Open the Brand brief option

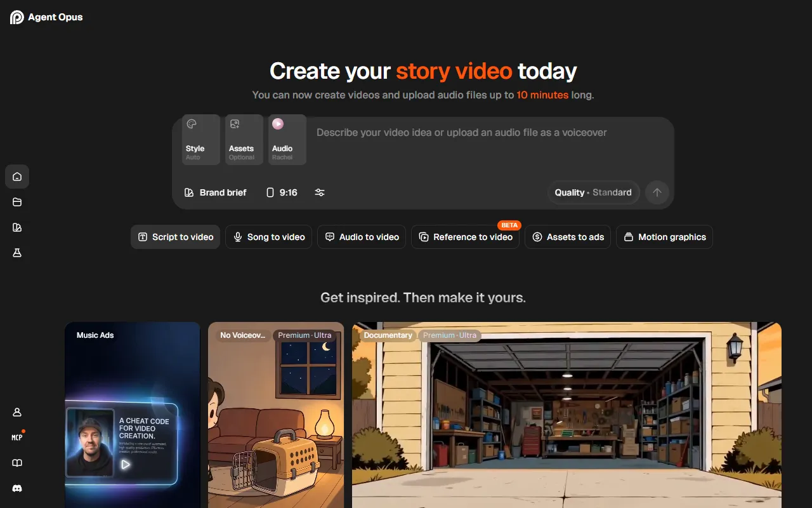(x=216, y=192)
